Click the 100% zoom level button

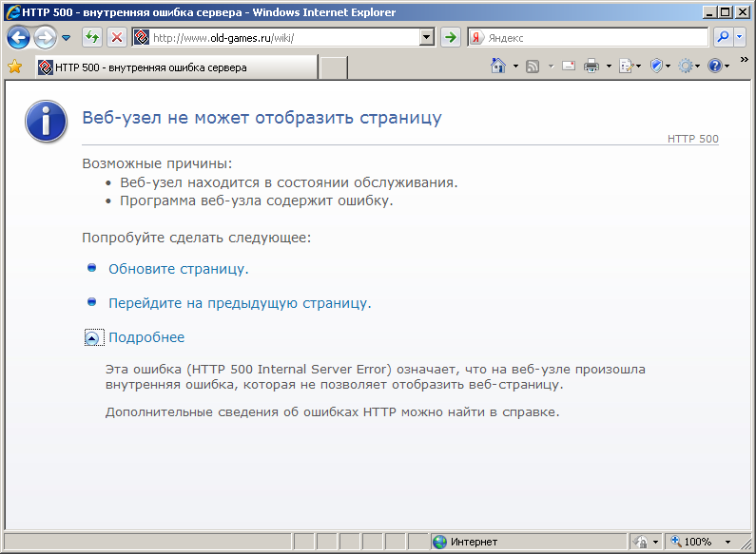[x=692, y=542]
